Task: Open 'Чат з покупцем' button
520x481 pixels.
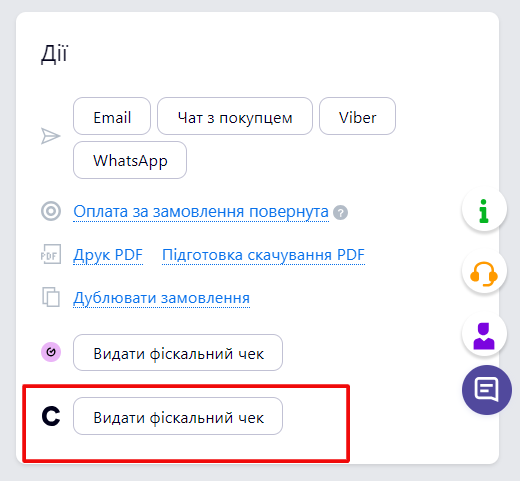Action: tap(235, 116)
